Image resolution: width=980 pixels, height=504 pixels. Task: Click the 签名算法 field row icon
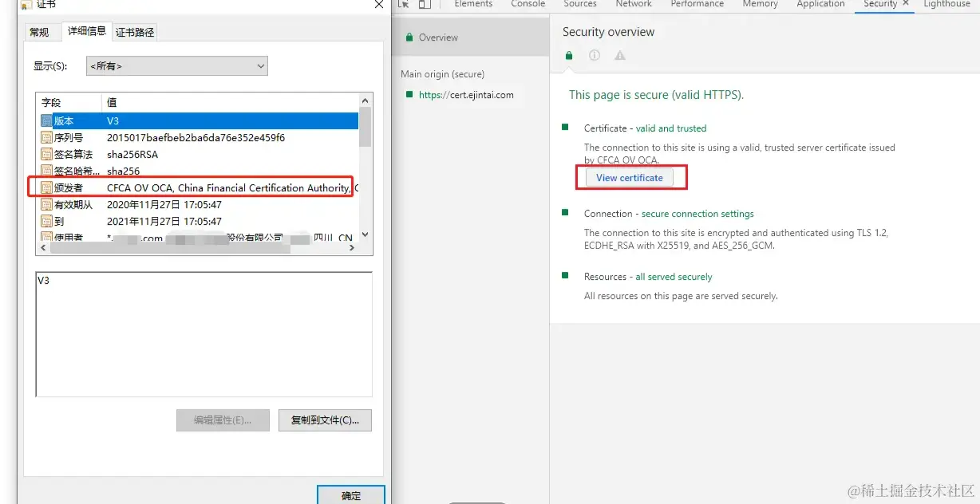(x=46, y=155)
